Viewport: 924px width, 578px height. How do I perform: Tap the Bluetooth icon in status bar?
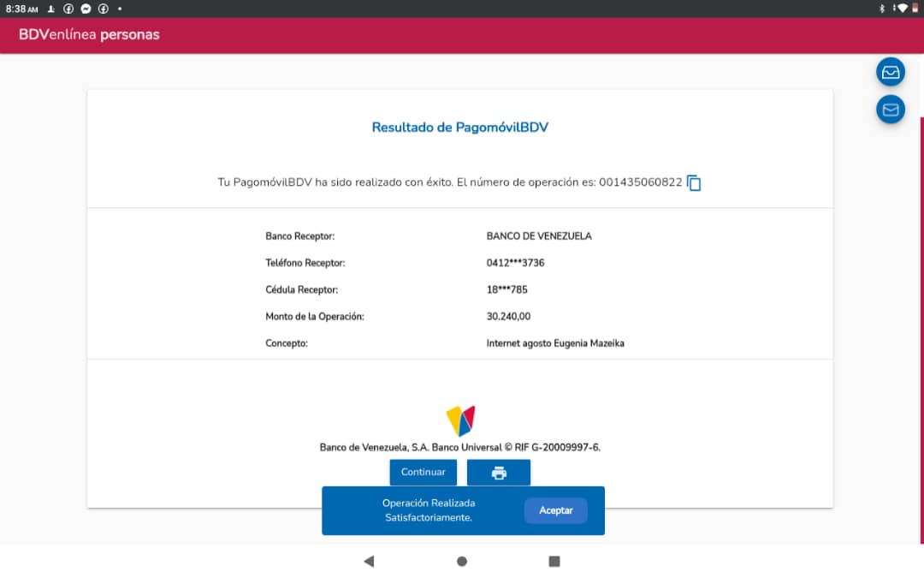click(x=882, y=9)
